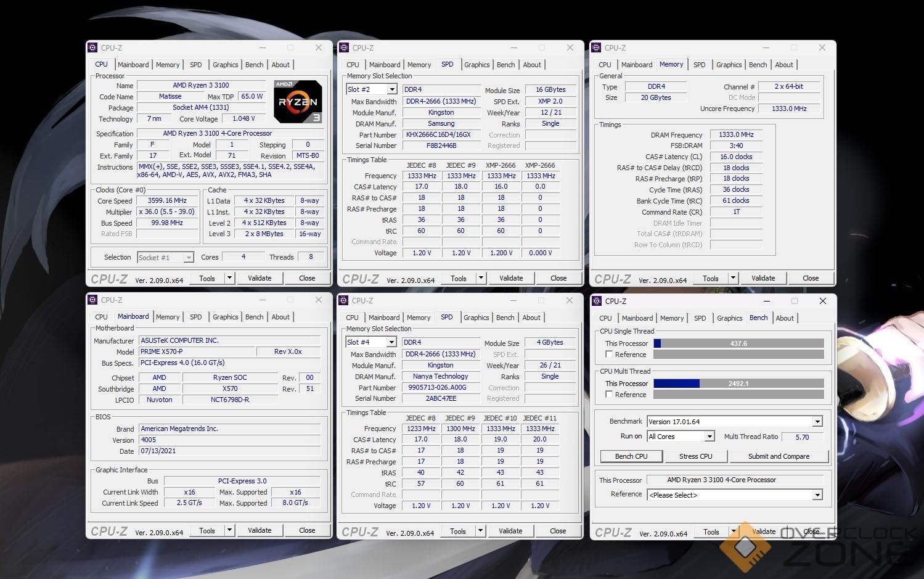Click the CPU-Z title icon in the Slot #2 SPD window
Screen dimensions: 924x579
(344, 47)
